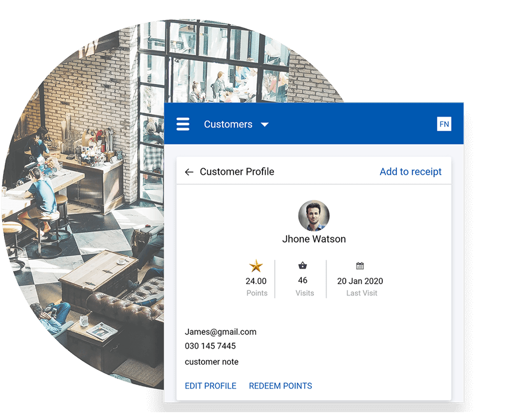Click the Visits label
This screenshot has width=525, height=420.
click(304, 293)
